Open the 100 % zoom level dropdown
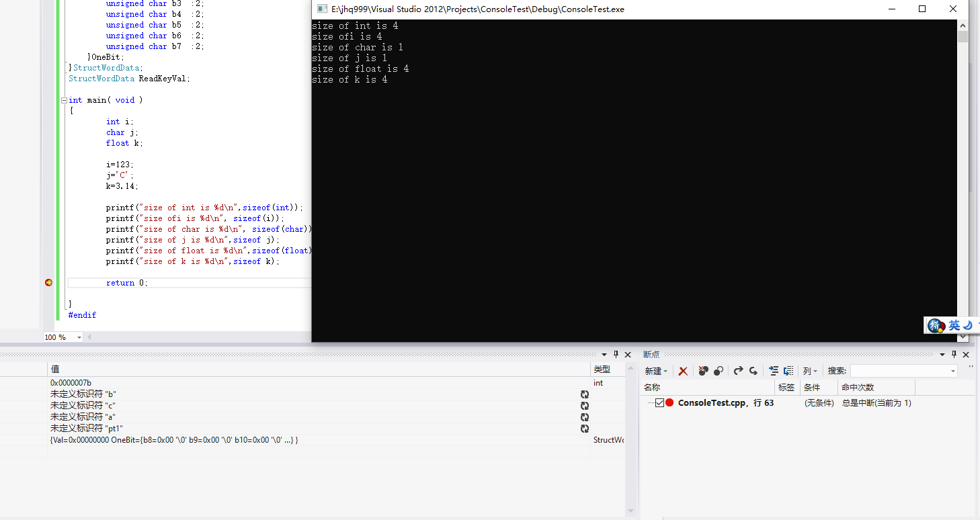The height and width of the screenshot is (520, 980). click(x=79, y=337)
